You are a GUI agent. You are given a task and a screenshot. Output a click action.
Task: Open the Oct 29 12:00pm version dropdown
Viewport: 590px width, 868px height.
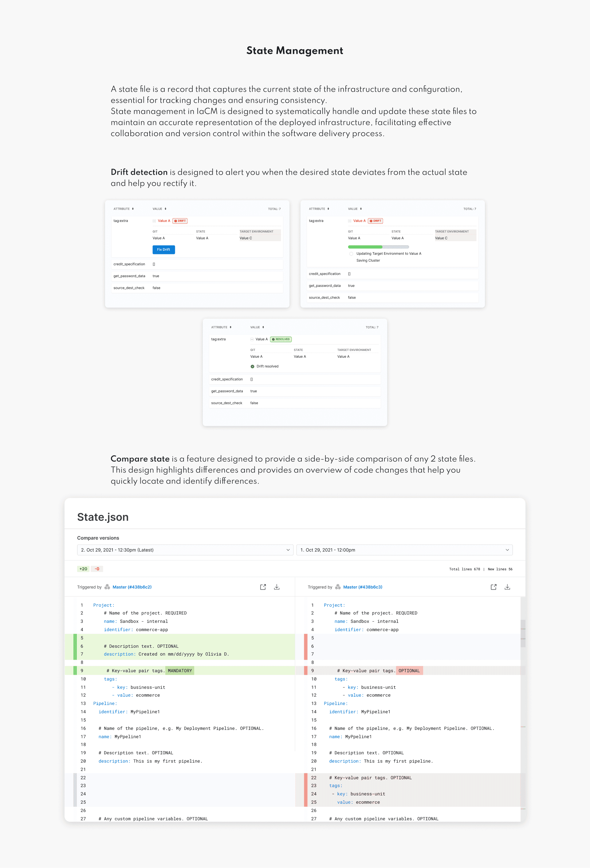404,550
